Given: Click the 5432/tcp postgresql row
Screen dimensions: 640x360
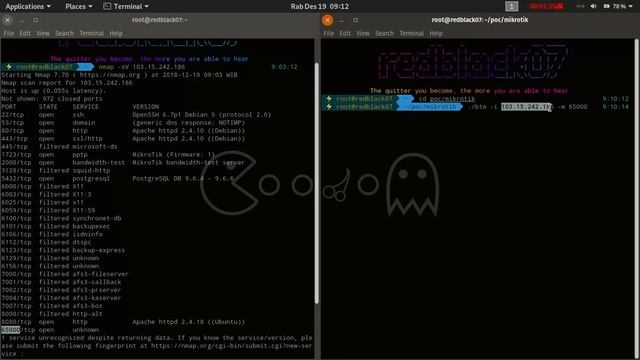Looking at the screenshot, I should pyautogui.click(x=118, y=178).
